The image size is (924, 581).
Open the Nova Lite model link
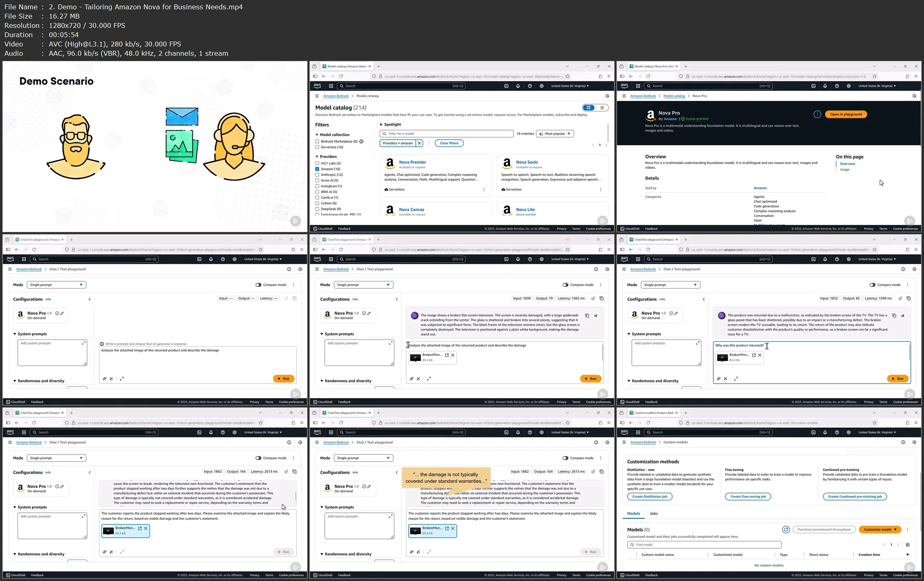click(525, 210)
